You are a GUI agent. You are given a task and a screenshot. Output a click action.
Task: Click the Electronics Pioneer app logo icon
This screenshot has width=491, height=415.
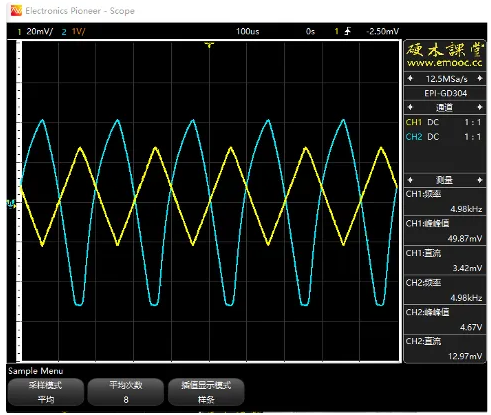(16, 11)
